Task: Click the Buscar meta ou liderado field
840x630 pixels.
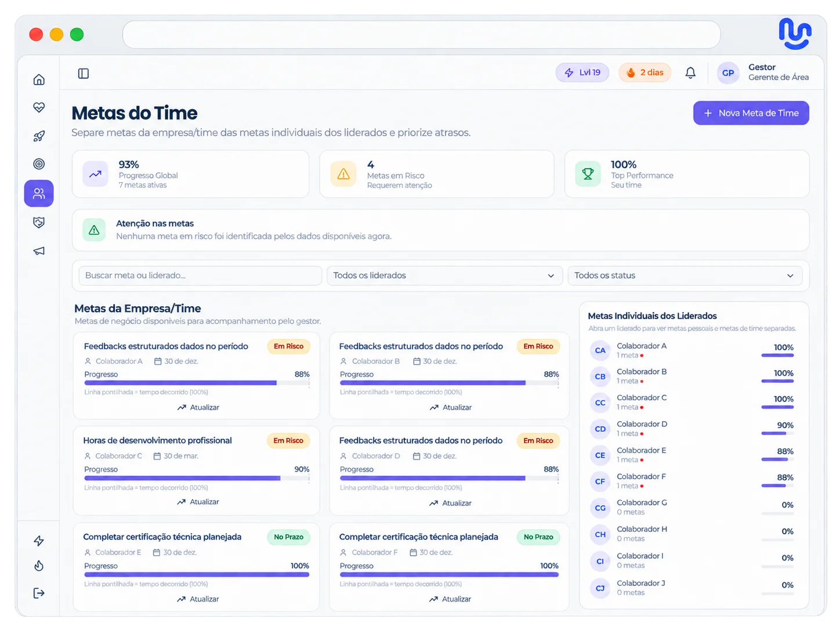Action: [197, 276]
